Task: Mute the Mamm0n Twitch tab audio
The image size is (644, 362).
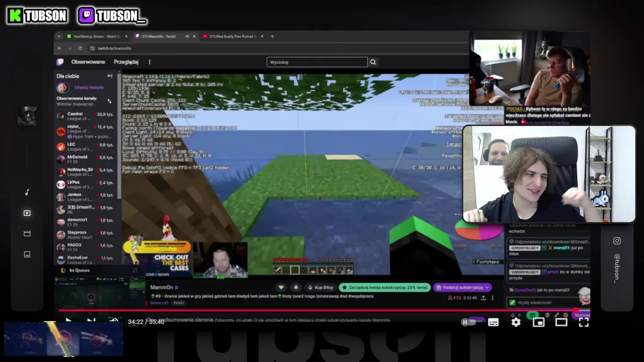Action: click(187, 36)
